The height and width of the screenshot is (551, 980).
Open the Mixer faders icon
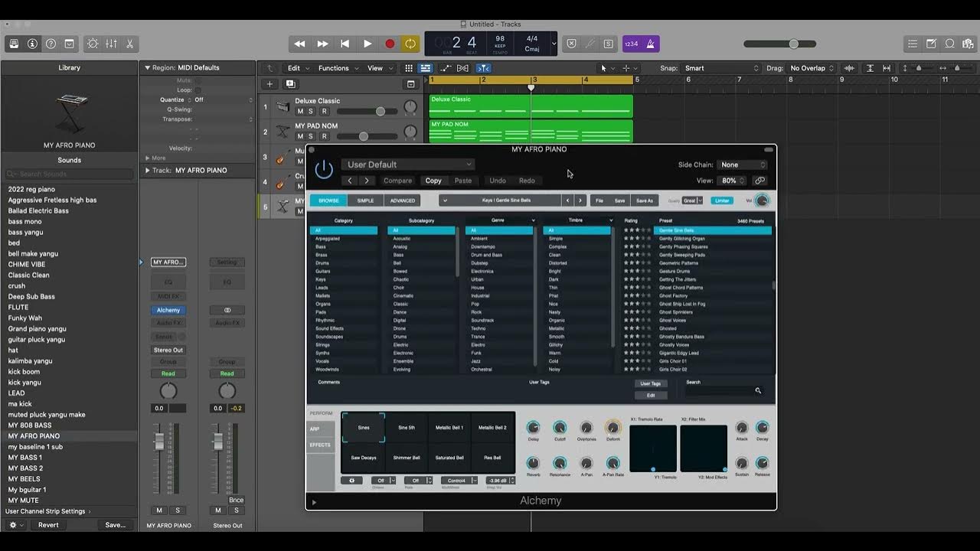pyautogui.click(x=111, y=44)
